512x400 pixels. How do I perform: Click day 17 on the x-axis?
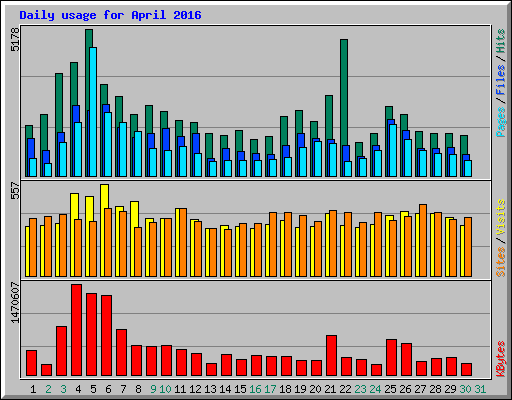270,389
